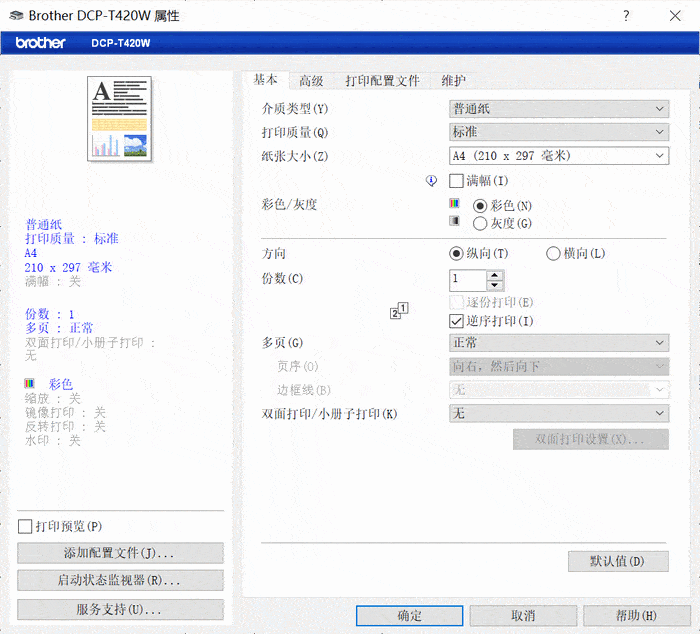
Task: Click the Brother logo in header
Action: click(40, 43)
